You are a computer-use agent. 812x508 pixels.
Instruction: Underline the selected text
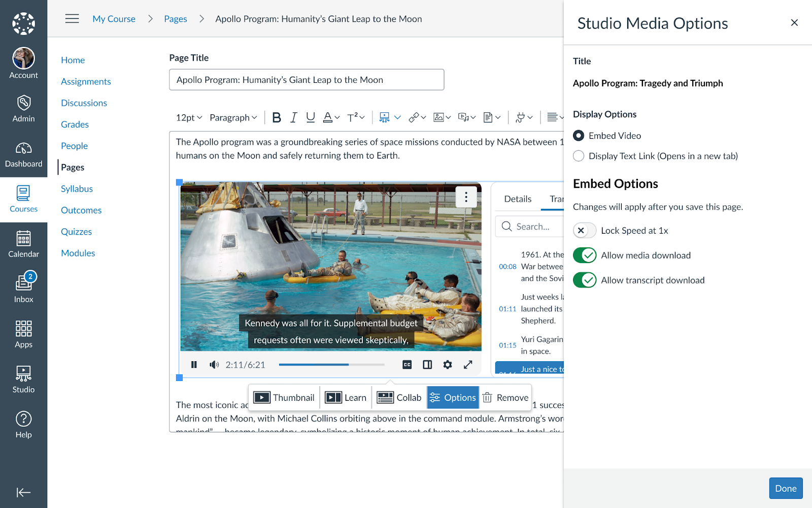point(311,117)
